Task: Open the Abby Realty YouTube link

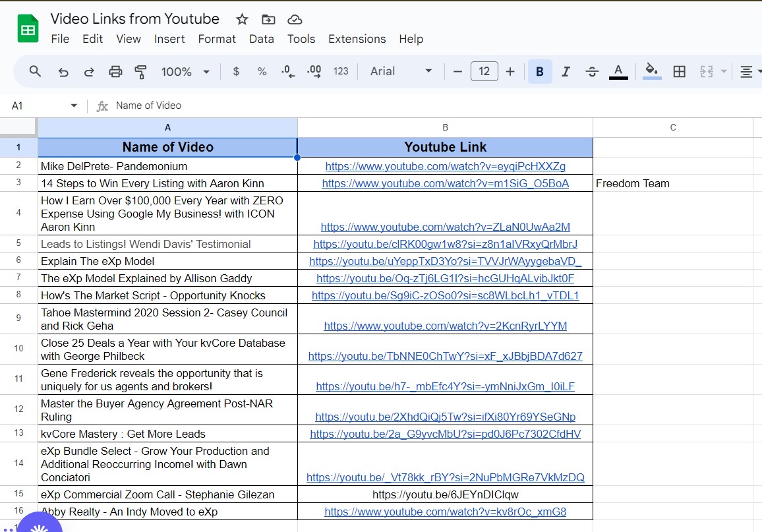Action: 445,512
